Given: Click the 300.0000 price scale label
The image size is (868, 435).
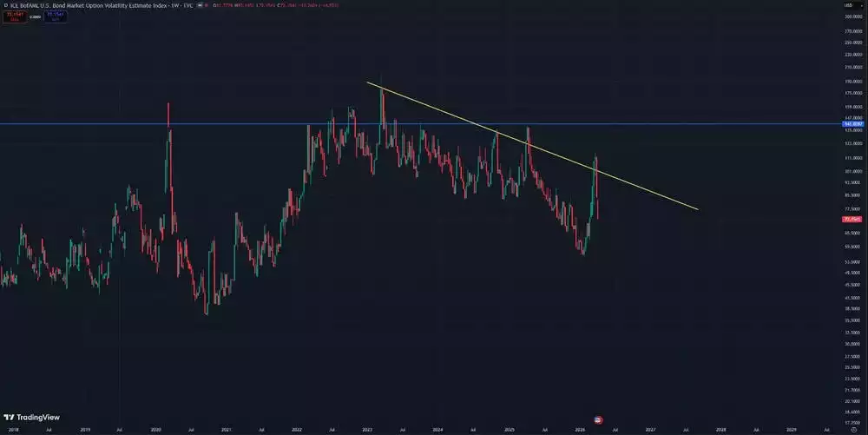Looking at the screenshot, I should 853,16.
